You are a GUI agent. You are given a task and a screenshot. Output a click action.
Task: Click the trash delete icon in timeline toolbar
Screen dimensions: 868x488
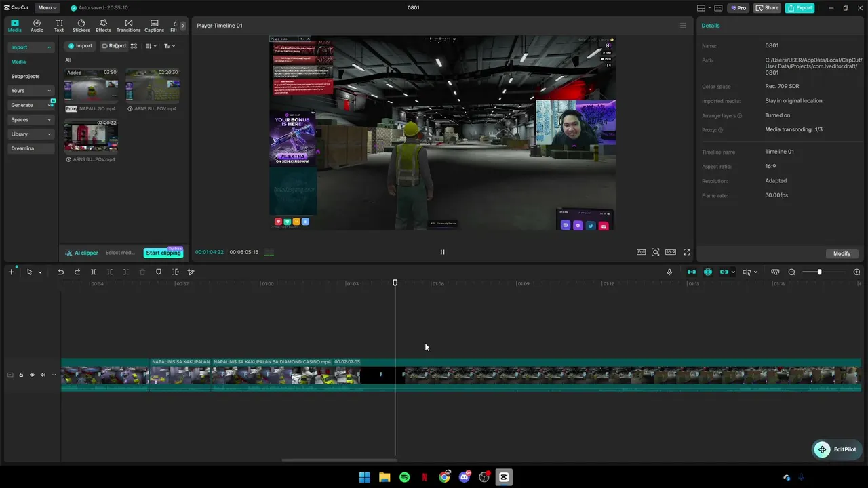(x=142, y=272)
